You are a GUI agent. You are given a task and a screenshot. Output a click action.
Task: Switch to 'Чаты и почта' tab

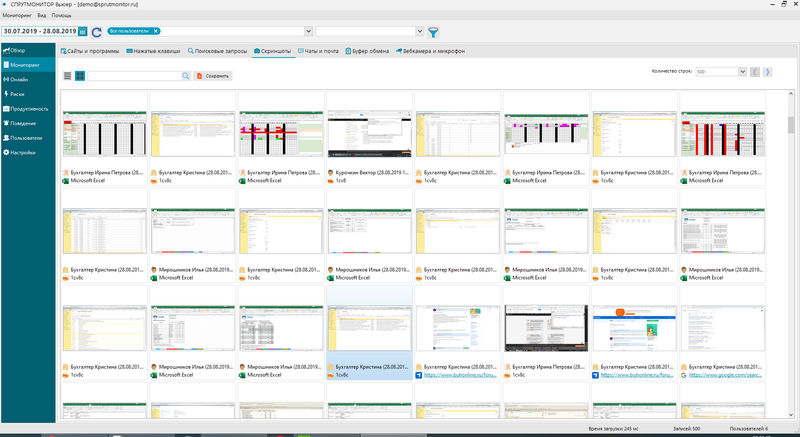coord(318,51)
